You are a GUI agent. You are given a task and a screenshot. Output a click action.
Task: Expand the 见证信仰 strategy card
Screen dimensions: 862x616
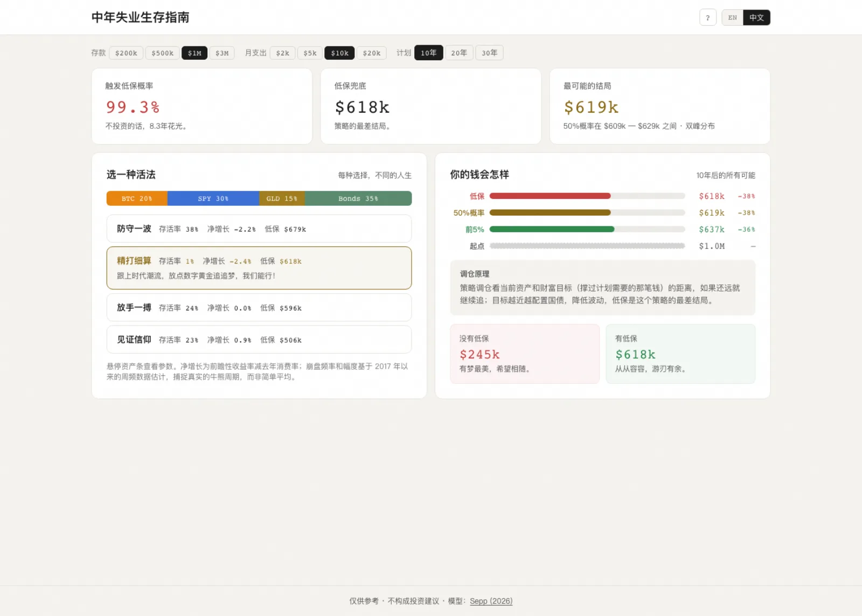point(259,340)
